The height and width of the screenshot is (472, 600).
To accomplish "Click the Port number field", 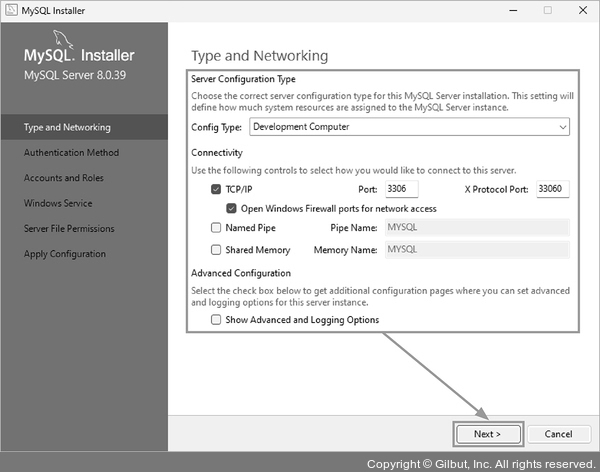I will [x=401, y=189].
